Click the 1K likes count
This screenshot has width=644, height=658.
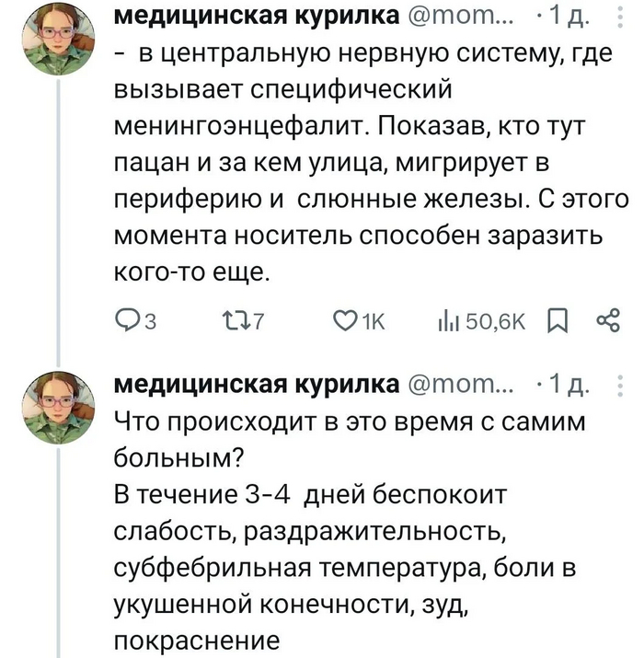373,322
